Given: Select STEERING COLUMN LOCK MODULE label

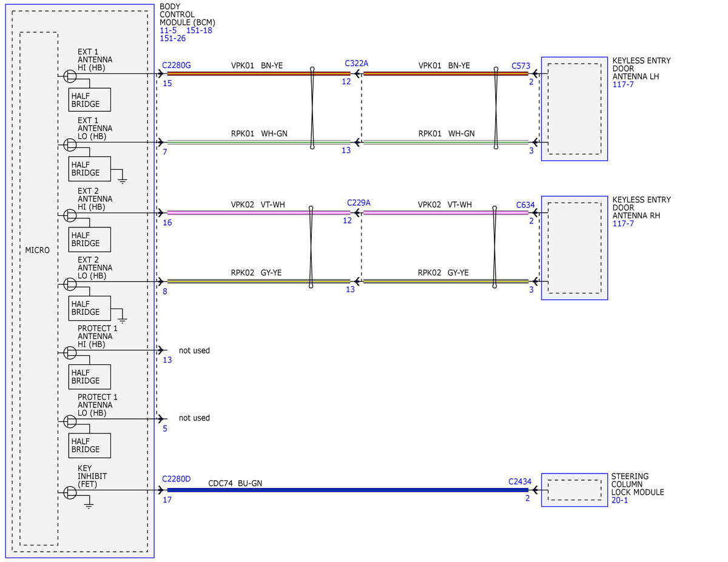Looking at the screenshot, I should (638, 484).
